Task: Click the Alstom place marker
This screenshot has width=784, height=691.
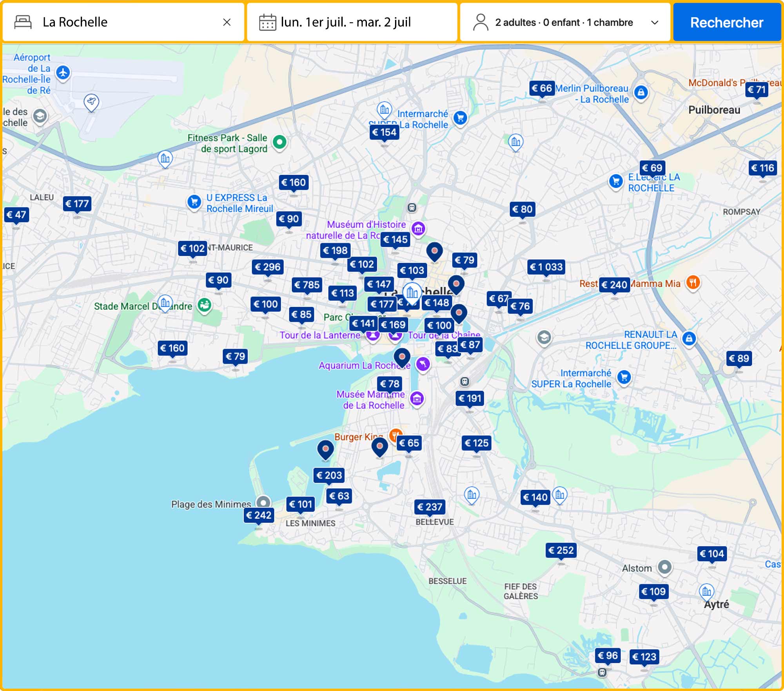Action: click(665, 568)
